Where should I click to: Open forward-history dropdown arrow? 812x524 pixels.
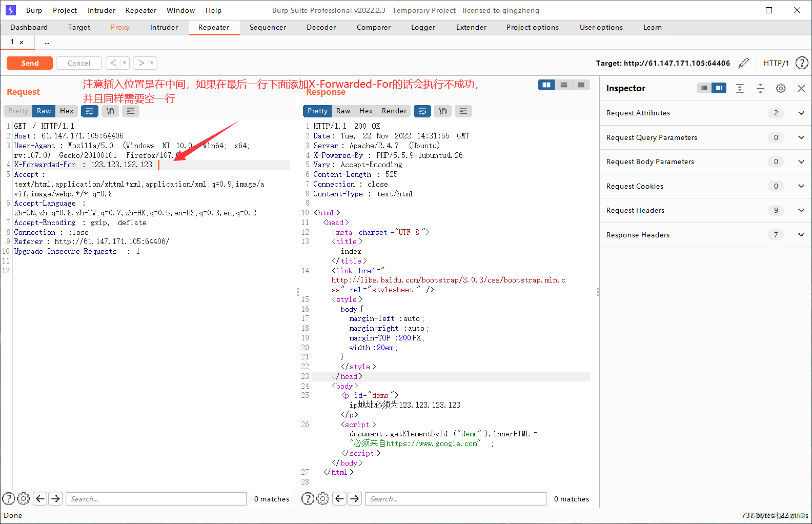[x=152, y=63]
